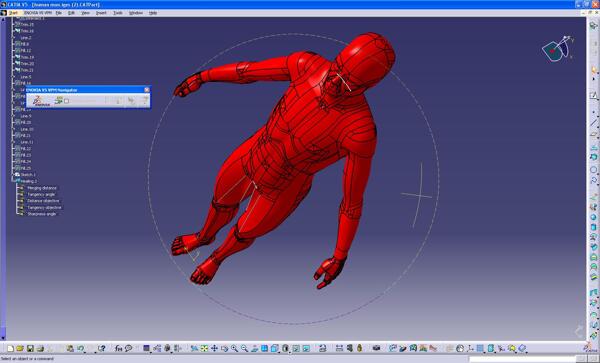Click the New document icon

(x=10, y=348)
